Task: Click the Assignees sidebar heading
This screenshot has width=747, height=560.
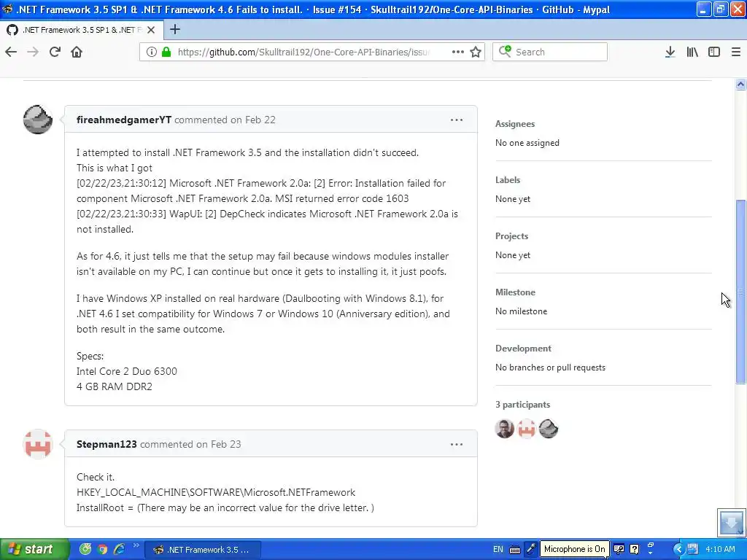Action: pyautogui.click(x=515, y=124)
